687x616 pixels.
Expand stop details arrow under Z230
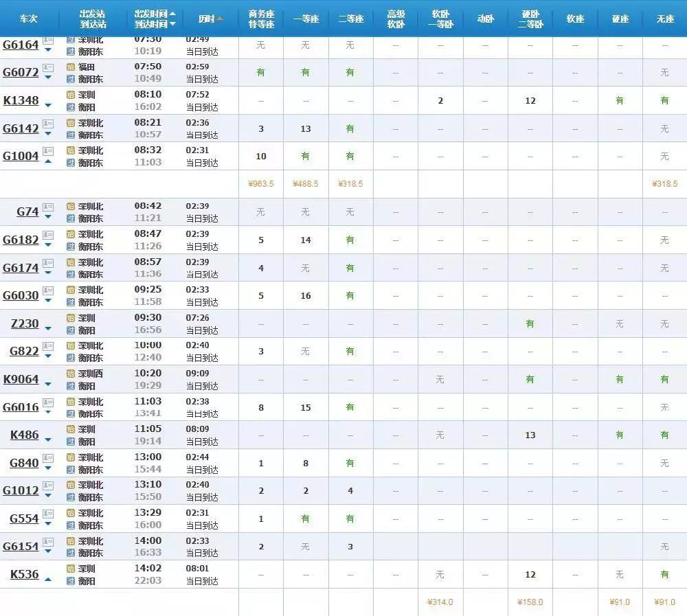coord(48,328)
